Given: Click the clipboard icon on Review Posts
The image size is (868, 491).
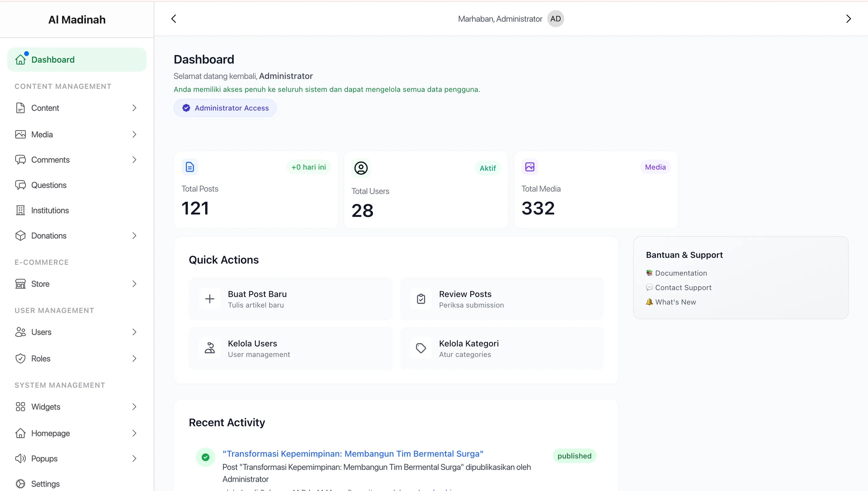Looking at the screenshot, I should point(421,299).
